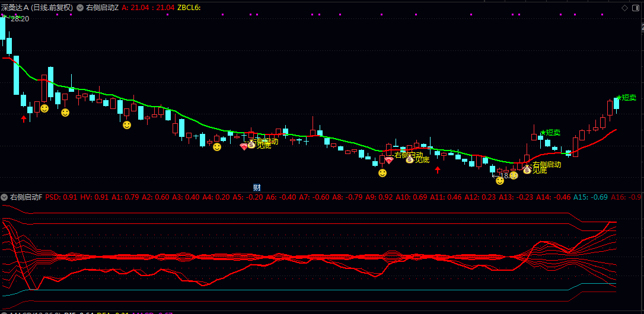The height and width of the screenshot is (314, 644).
Task: Click the cyan A15: -0.69 value
Action: [x=591, y=197]
